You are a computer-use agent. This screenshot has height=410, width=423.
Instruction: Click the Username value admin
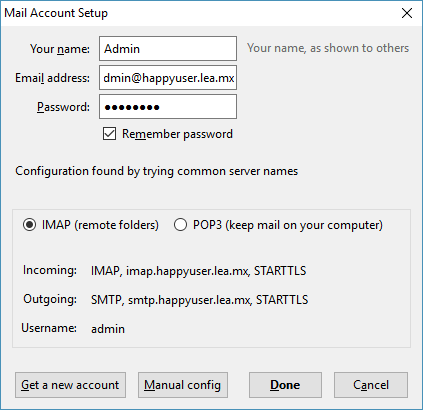[108, 329]
